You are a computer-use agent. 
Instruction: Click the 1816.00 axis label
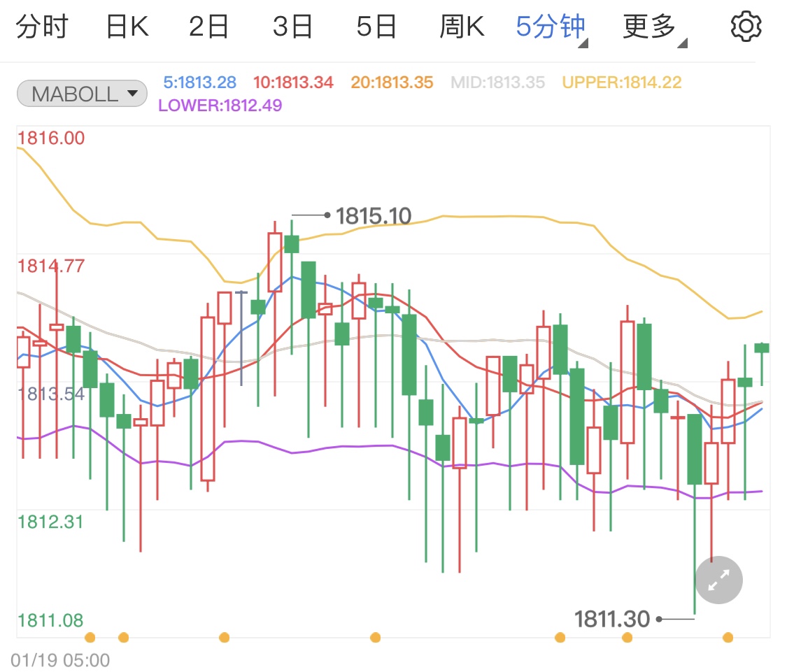(51, 138)
